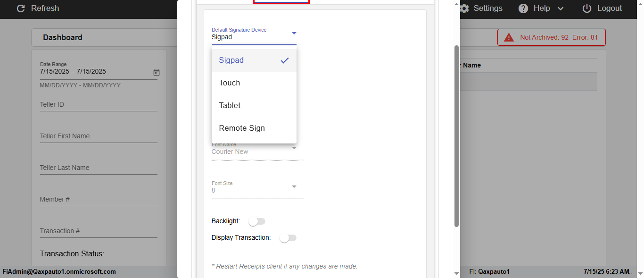The width and height of the screenshot is (644, 278).
Task: Click the checkmark beside the Sigpad option
Action: (x=285, y=60)
